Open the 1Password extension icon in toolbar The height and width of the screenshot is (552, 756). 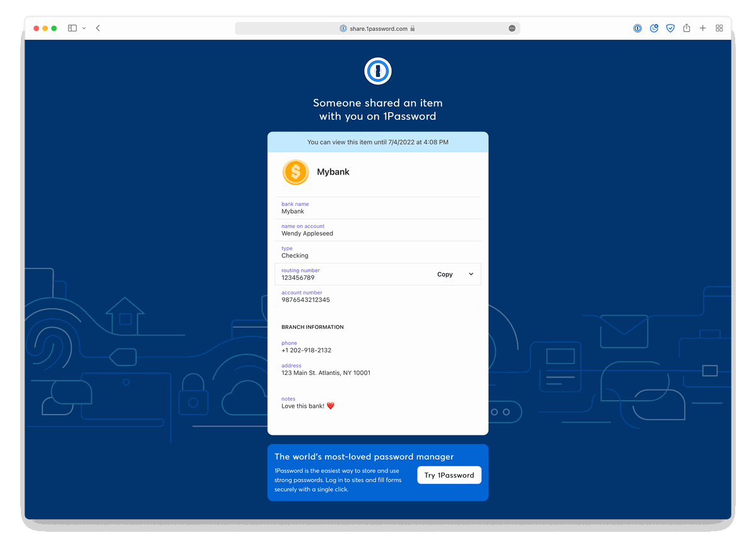click(x=638, y=28)
